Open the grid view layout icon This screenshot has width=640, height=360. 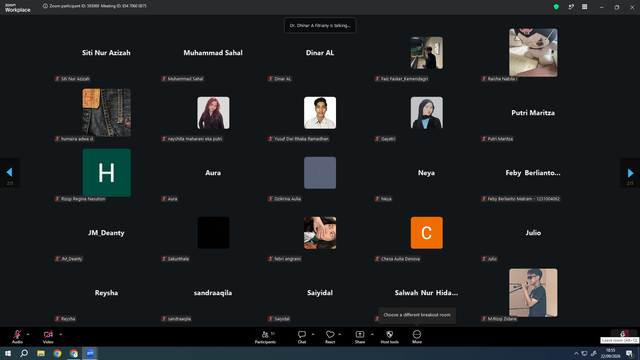(584, 7)
